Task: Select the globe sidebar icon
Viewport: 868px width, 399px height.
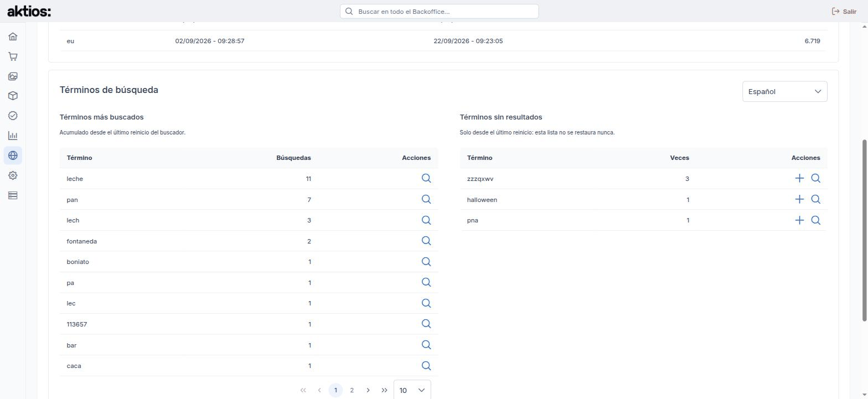Action: click(13, 156)
